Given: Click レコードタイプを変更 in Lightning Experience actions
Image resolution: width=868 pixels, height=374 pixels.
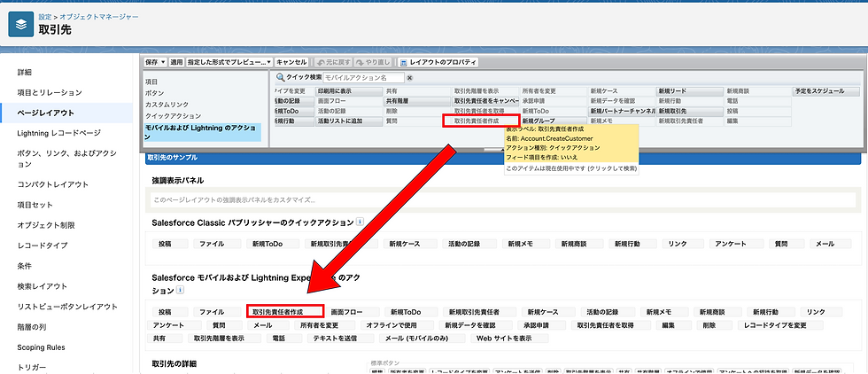Looking at the screenshot, I should (x=779, y=325).
